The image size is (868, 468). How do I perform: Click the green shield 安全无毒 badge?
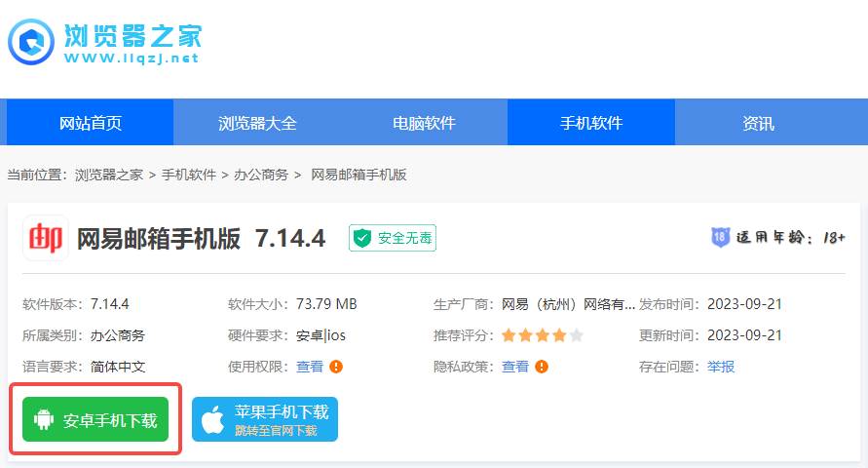pyautogui.click(x=393, y=238)
